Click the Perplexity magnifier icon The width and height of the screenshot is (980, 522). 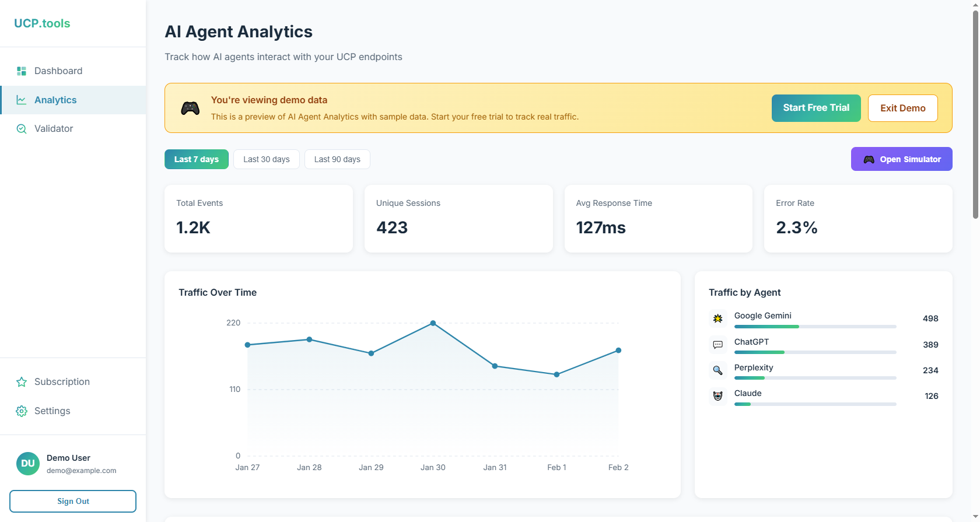(x=718, y=370)
